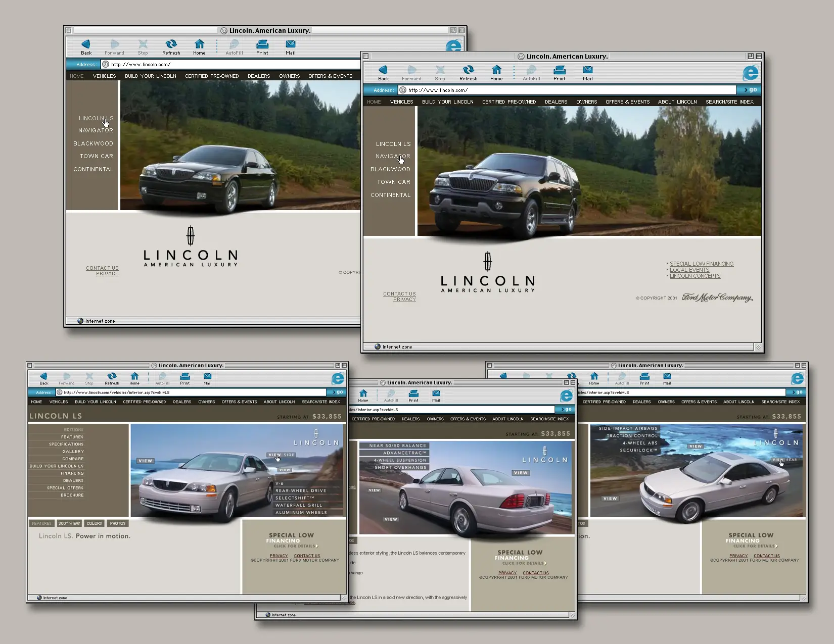The image size is (834, 644).
Task: Click the SPECIFICATIONS item in the LS sidebar
Action: pyautogui.click(x=66, y=444)
